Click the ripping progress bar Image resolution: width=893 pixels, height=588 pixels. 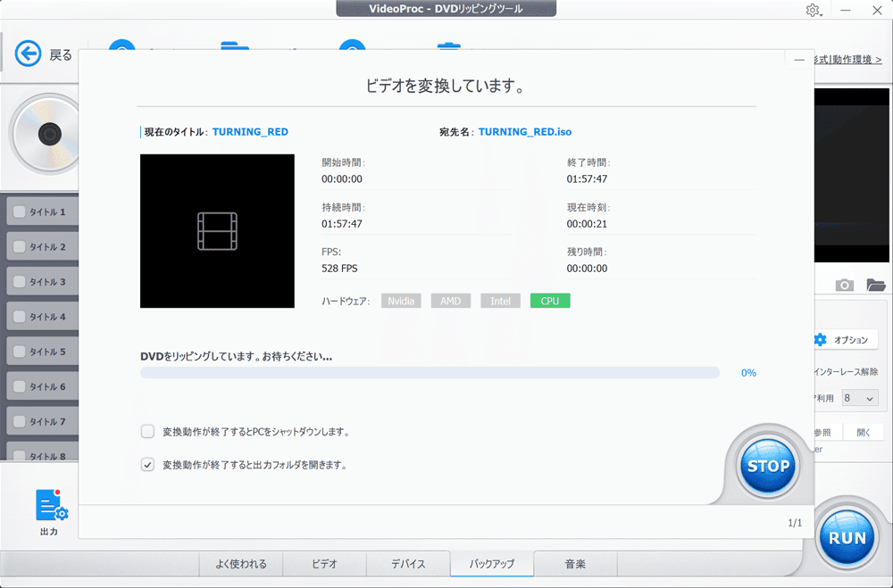pos(430,373)
